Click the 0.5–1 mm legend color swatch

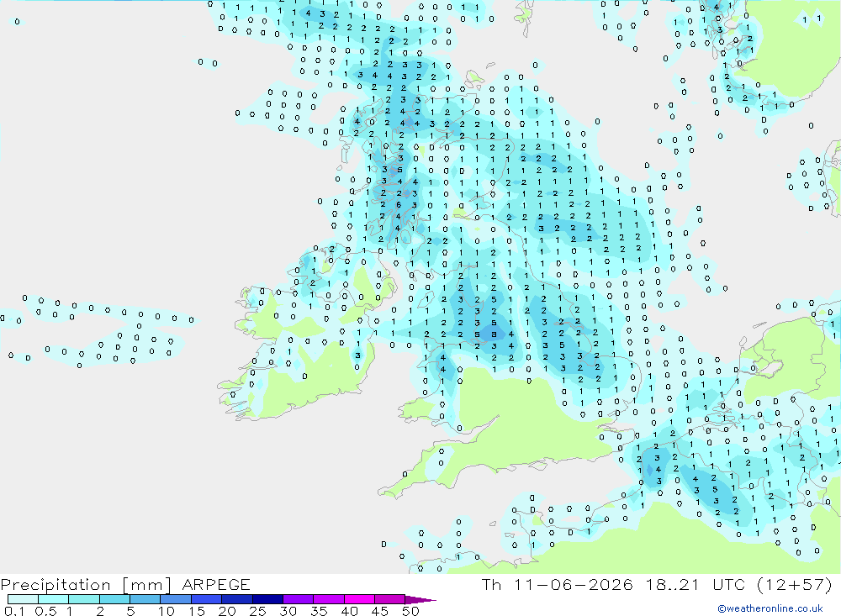coord(53,599)
